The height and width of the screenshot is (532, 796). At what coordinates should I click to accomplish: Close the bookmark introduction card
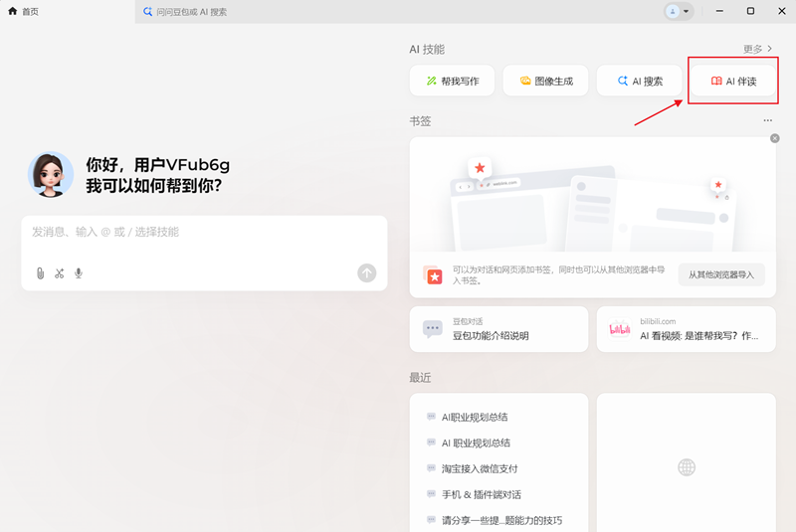coord(775,138)
